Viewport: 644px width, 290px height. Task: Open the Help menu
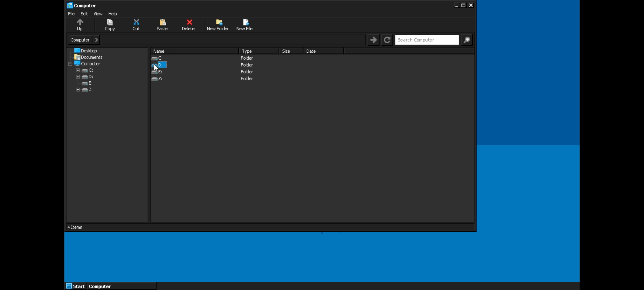[112, 14]
